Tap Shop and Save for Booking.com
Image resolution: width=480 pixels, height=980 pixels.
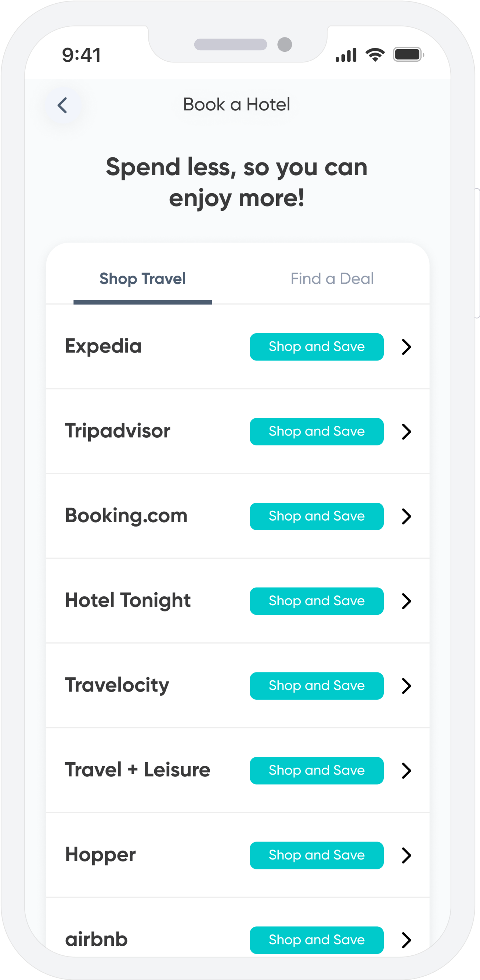pyautogui.click(x=317, y=516)
